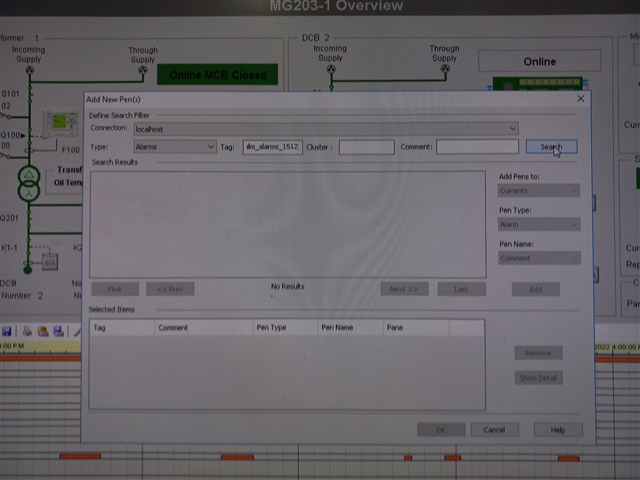
Task: Click the Online status box for DCB 2
Action: click(540, 61)
